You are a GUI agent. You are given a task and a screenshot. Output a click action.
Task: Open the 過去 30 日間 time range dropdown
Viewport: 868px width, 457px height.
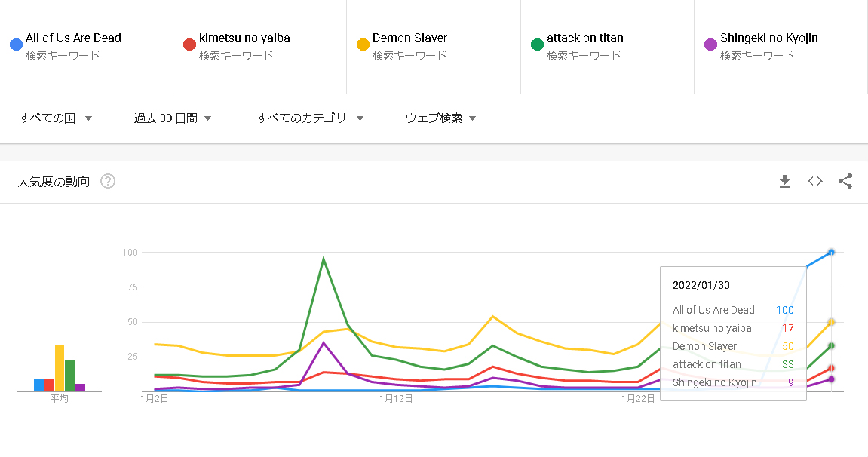pyautogui.click(x=173, y=118)
